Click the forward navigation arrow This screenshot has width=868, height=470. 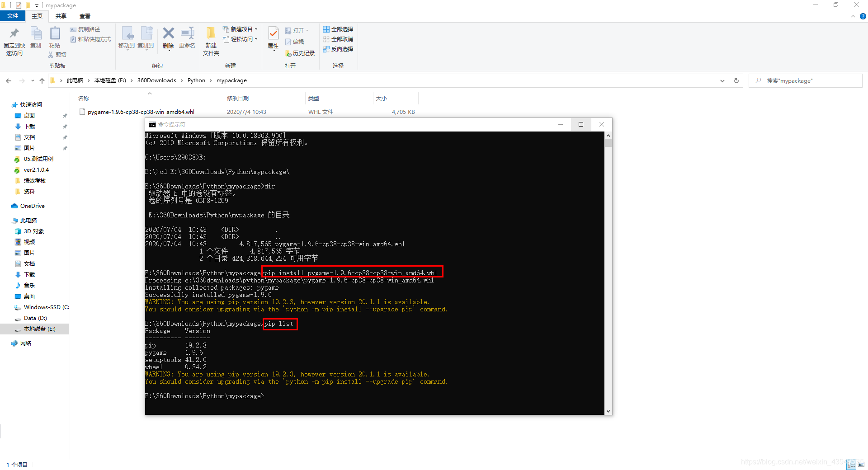[22, 80]
